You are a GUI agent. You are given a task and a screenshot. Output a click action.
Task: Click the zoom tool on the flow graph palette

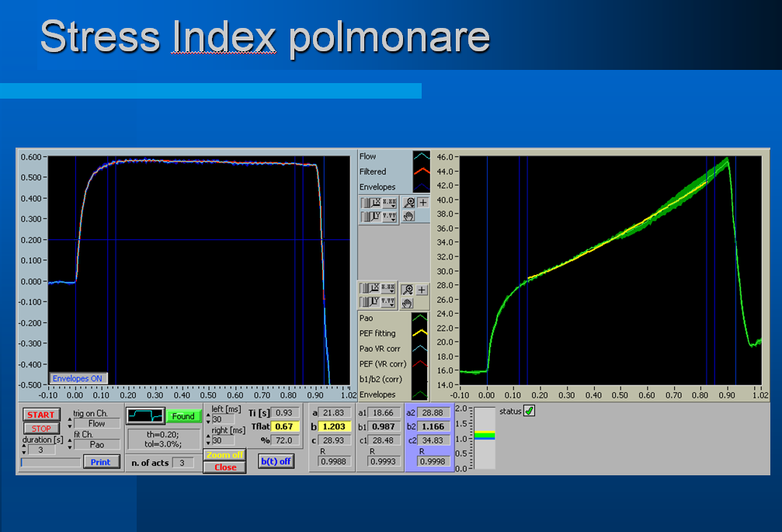click(408, 202)
